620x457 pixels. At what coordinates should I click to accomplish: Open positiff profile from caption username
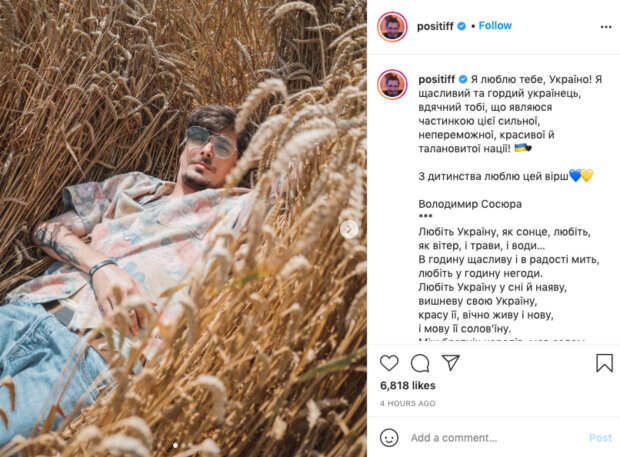click(437, 79)
